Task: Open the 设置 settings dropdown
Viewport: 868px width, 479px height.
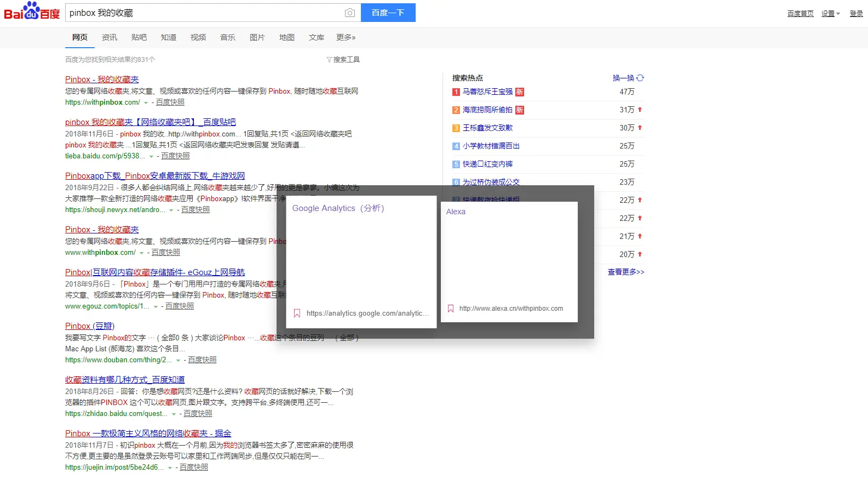Action: point(830,14)
